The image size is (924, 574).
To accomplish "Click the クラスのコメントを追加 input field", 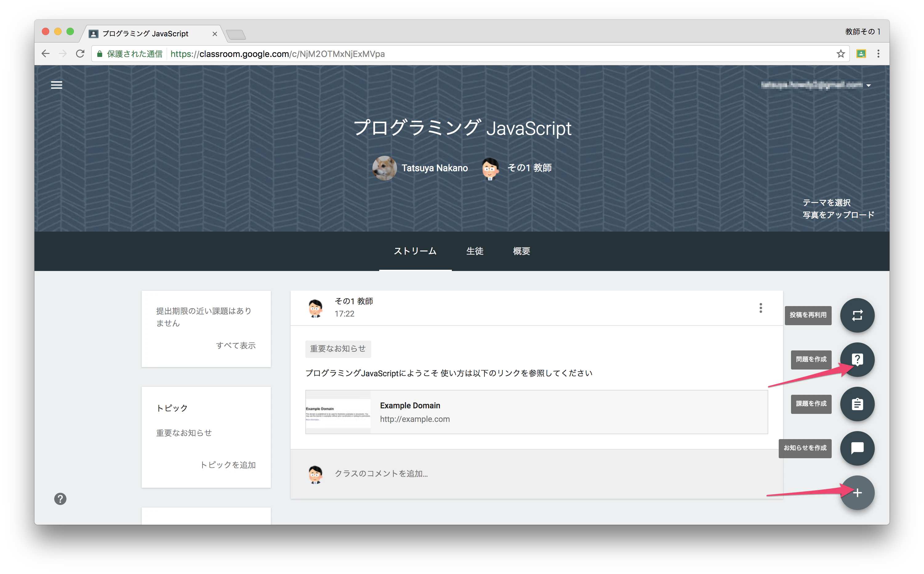I will coord(381,473).
